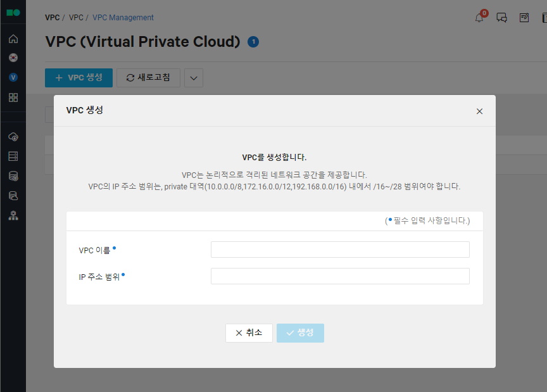Click the IP 주소 범위 field label
This screenshot has width=547, height=392.
tap(99, 277)
